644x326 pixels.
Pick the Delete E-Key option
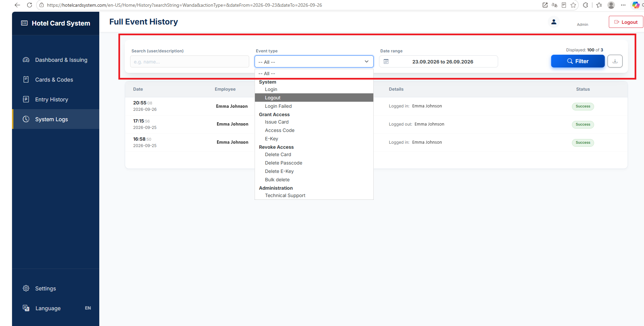coord(314,171)
